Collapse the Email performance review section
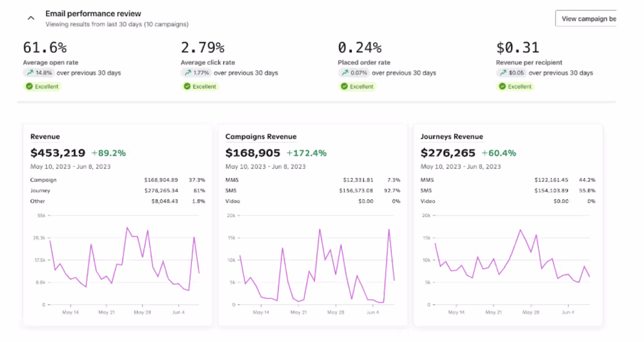 click(x=31, y=18)
